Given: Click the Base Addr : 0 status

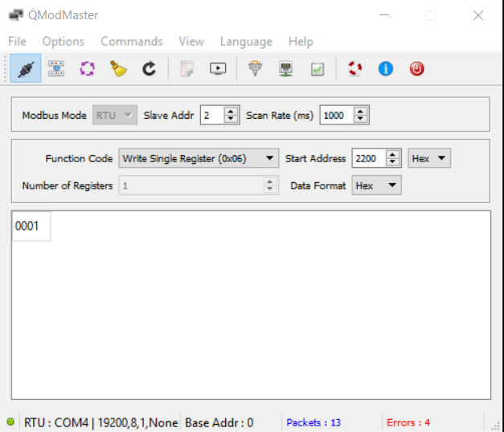Looking at the screenshot, I should pyautogui.click(x=219, y=422).
